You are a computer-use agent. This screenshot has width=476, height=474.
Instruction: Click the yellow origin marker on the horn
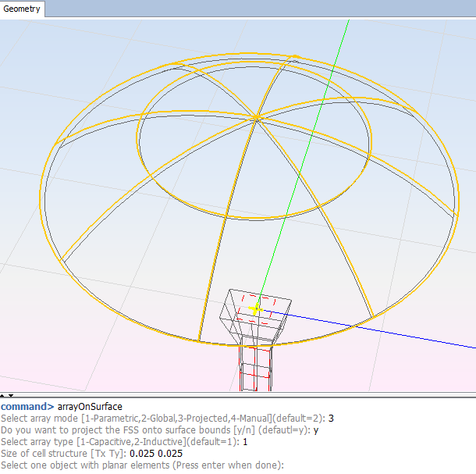(255, 310)
